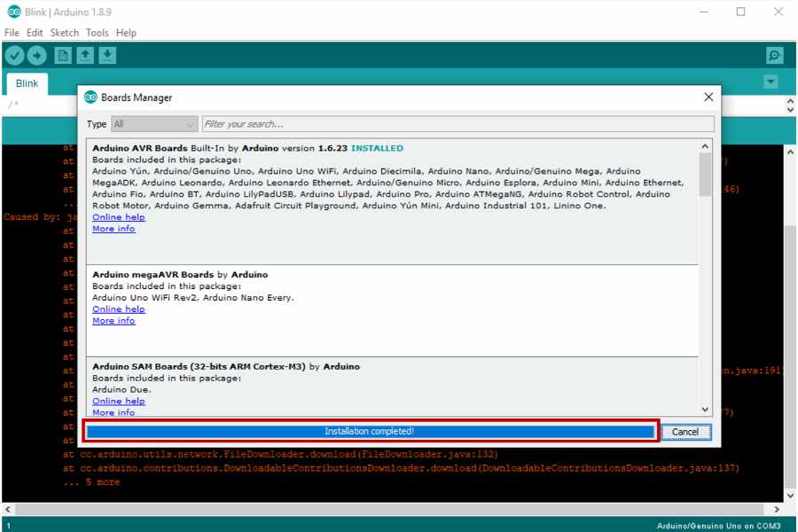Open the Type filter dropdown
Image resolution: width=798 pixels, height=532 pixels.
[154, 124]
